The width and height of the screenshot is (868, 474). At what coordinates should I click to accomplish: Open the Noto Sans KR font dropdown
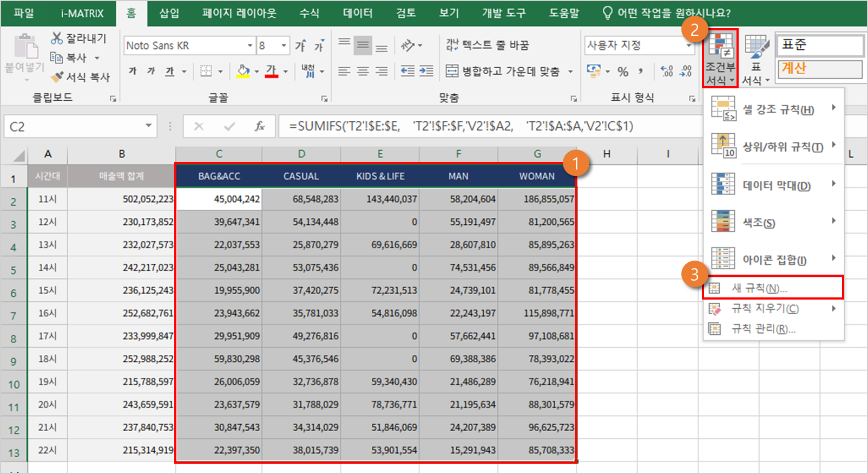pyautogui.click(x=249, y=46)
